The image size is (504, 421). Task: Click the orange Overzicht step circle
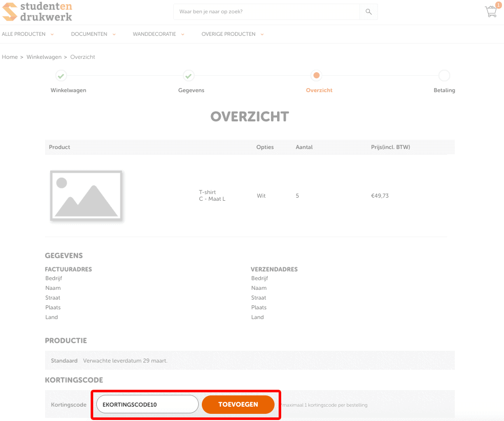pyautogui.click(x=317, y=75)
